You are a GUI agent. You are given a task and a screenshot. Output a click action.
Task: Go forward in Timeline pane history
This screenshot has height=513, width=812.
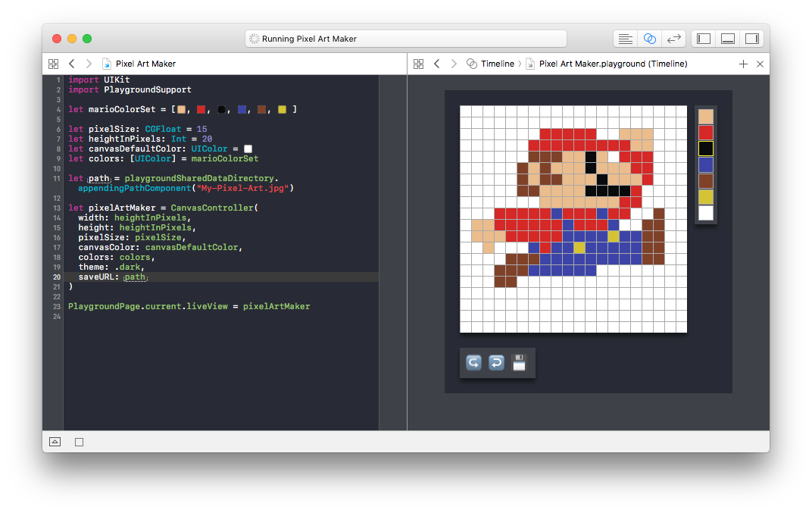tap(454, 64)
